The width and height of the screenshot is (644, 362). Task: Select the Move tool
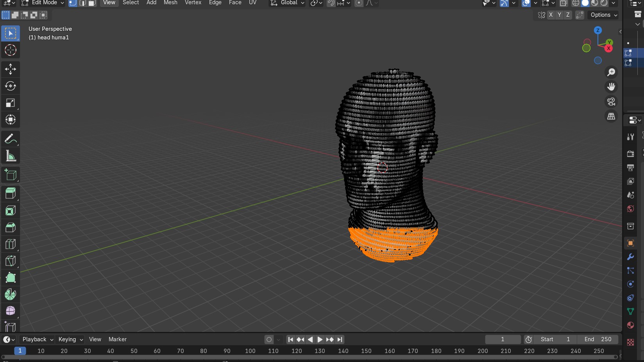[11, 70]
